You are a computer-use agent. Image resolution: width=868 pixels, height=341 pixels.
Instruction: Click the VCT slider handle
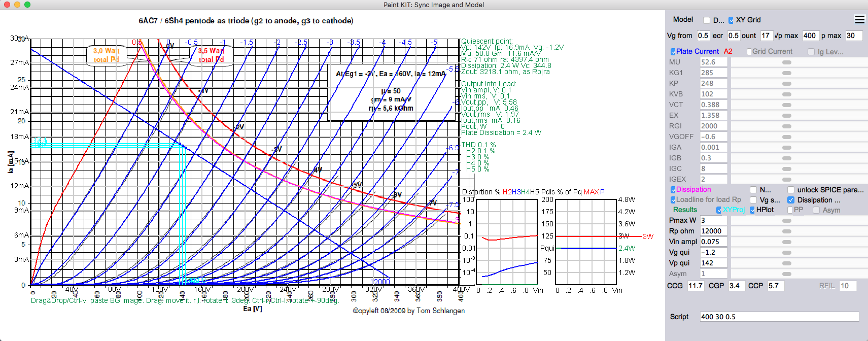[787, 105]
